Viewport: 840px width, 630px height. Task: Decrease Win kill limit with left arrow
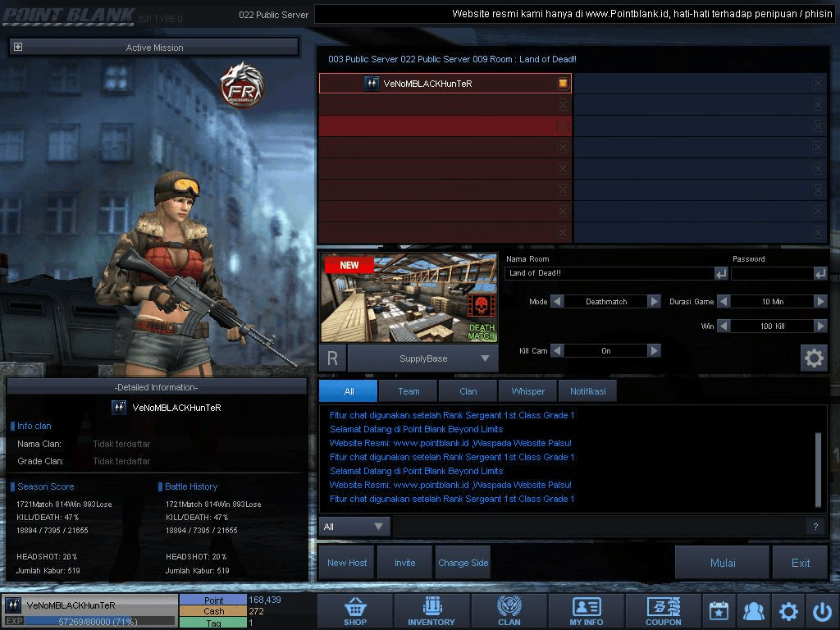[x=724, y=326]
